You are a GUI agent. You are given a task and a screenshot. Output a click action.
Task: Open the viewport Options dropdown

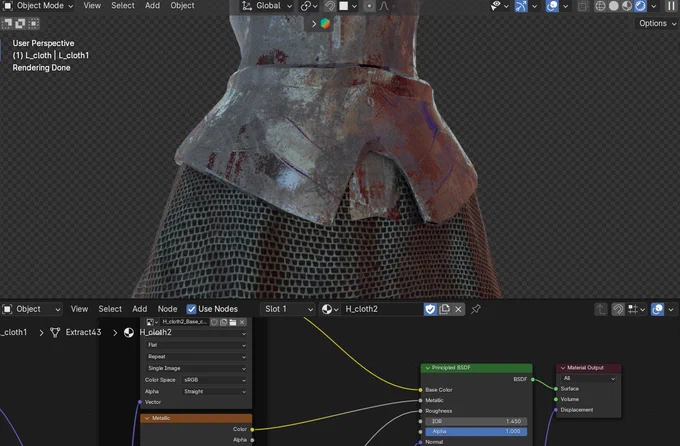(657, 23)
